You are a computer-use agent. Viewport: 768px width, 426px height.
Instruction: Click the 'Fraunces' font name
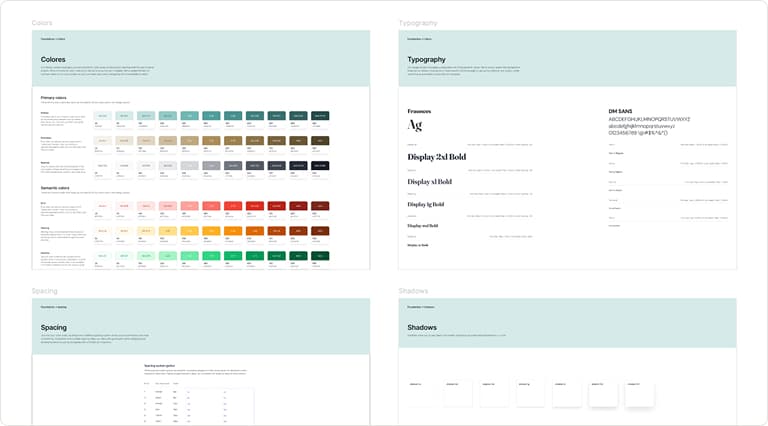tap(419, 111)
